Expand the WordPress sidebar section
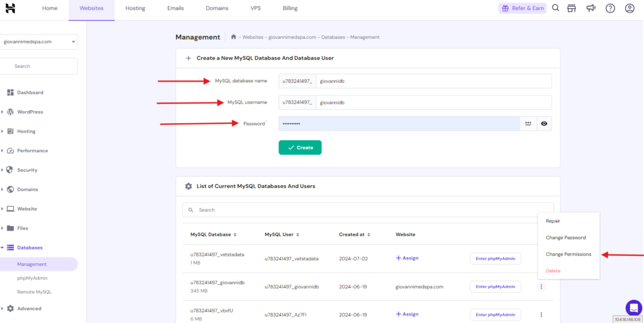Viewport: 644px width, 323px height. [30, 112]
